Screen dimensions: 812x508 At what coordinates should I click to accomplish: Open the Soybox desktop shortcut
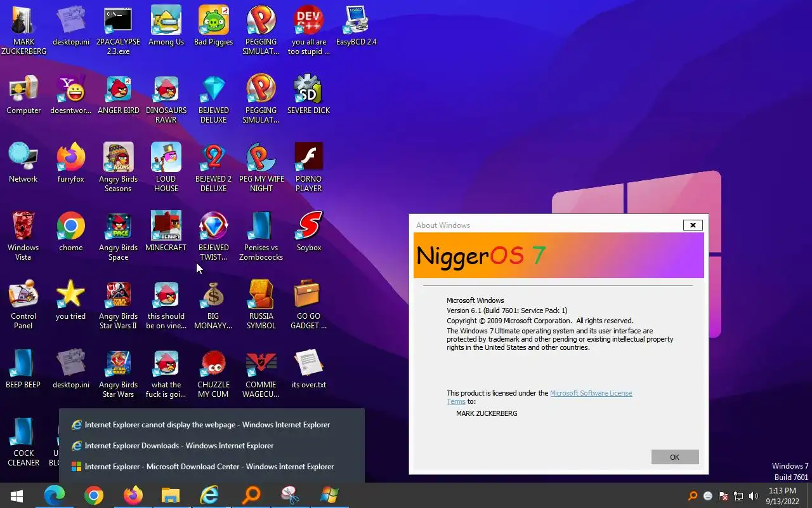(x=309, y=231)
